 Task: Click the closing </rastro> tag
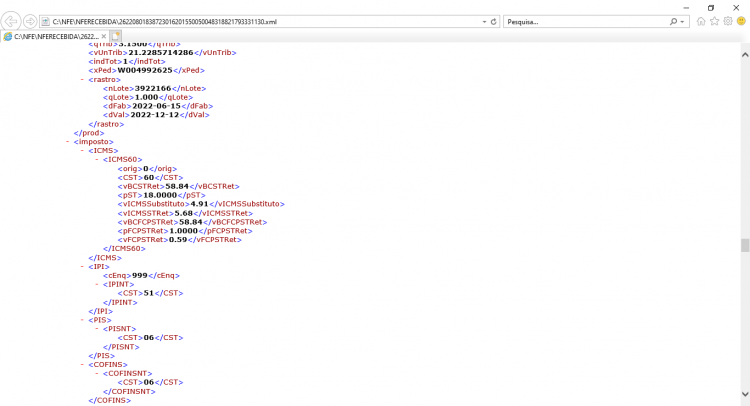pos(106,124)
